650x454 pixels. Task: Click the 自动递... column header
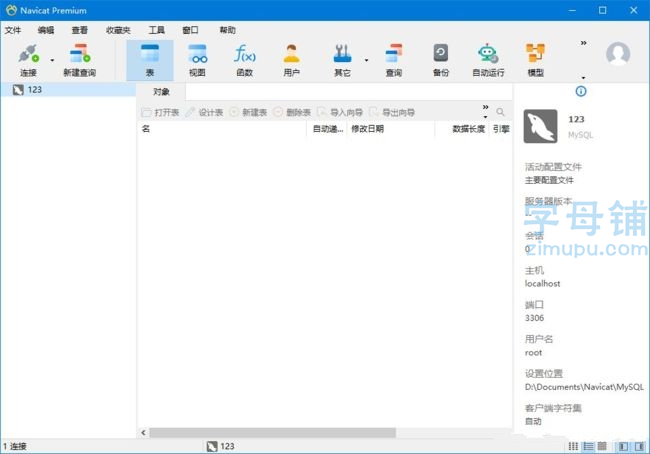[327, 129]
